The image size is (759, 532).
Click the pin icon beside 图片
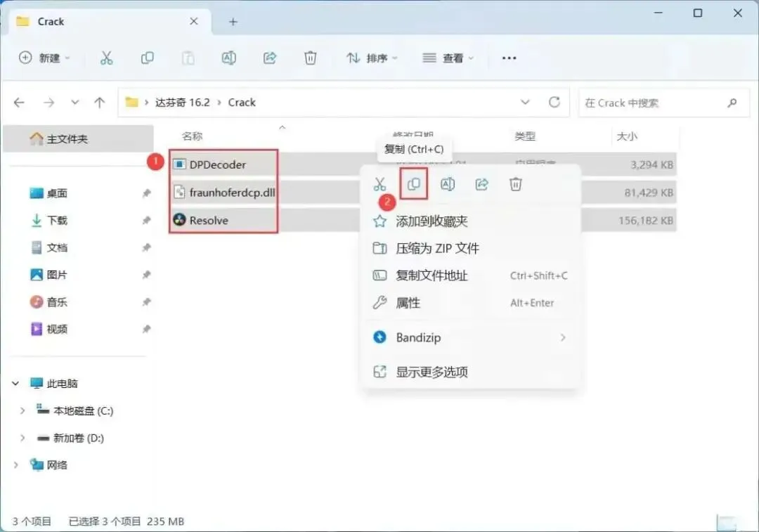pyautogui.click(x=146, y=275)
